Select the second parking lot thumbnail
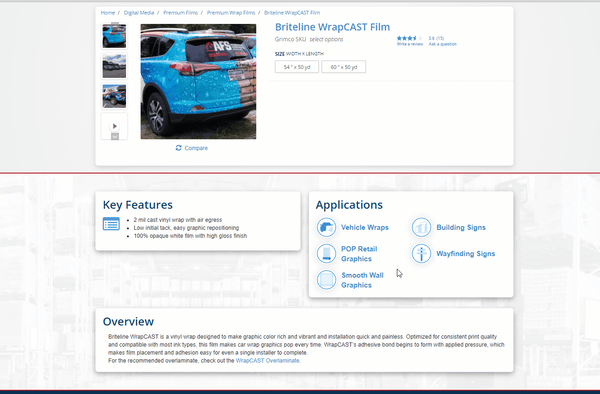This screenshot has width=600, height=394. tap(114, 66)
